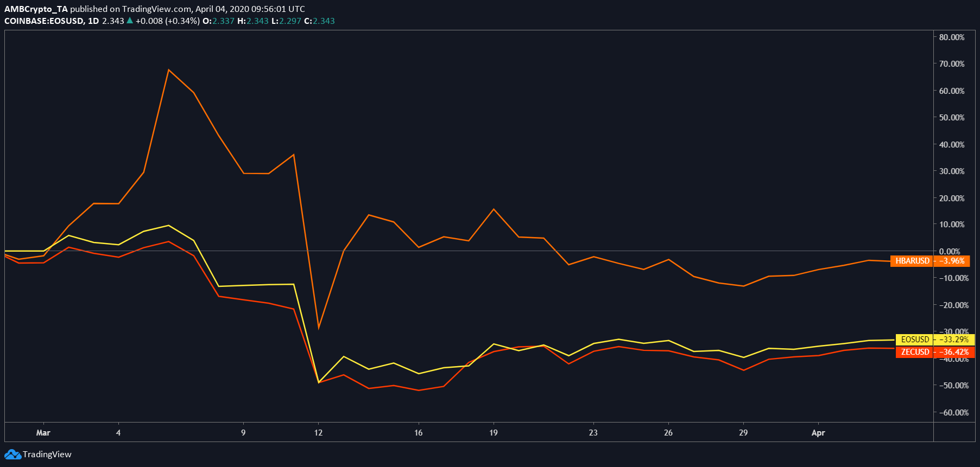Click the +0.008 (+0.34%) change value

(167, 21)
